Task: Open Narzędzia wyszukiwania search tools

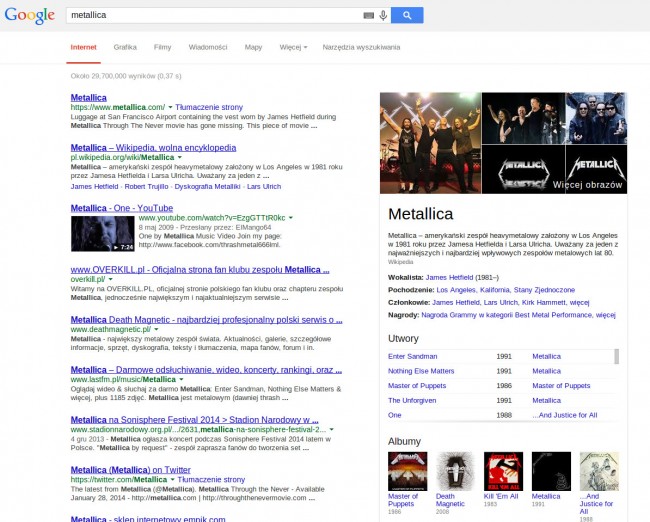Action: coord(361,47)
